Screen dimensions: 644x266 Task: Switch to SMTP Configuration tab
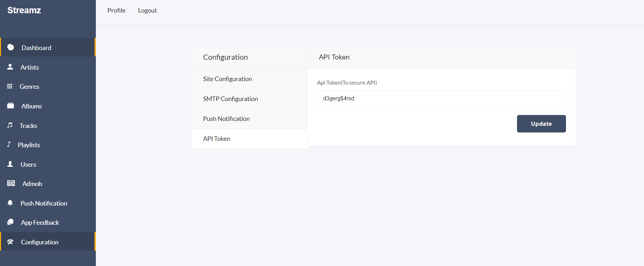[x=230, y=99]
